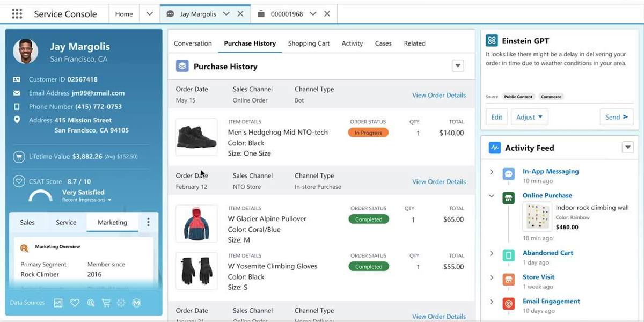Click the Email Engagement target icon
This screenshot has width=644, height=322.
(x=508, y=304)
